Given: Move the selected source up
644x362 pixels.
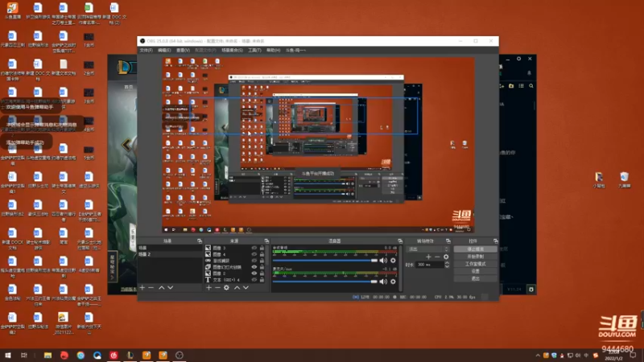Looking at the screenshot, I should tap(237, 288).
